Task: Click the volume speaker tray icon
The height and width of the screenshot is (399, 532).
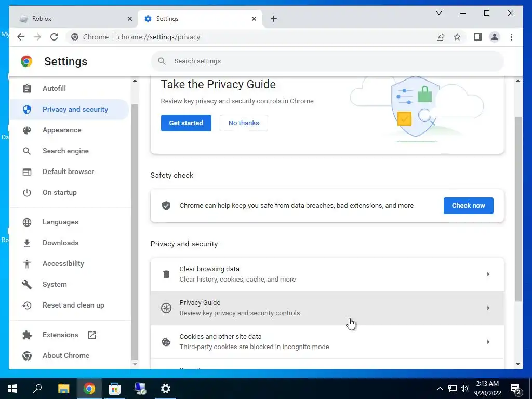Action: click(464, 389)
